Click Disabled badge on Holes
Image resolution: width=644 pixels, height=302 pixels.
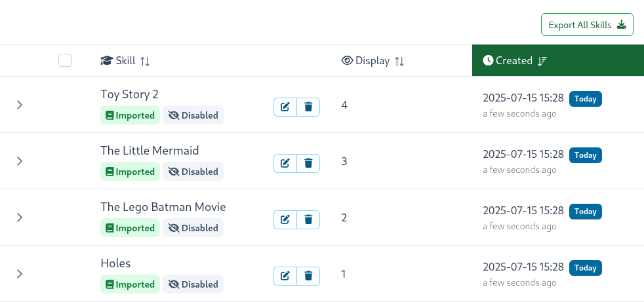point(193,284)
